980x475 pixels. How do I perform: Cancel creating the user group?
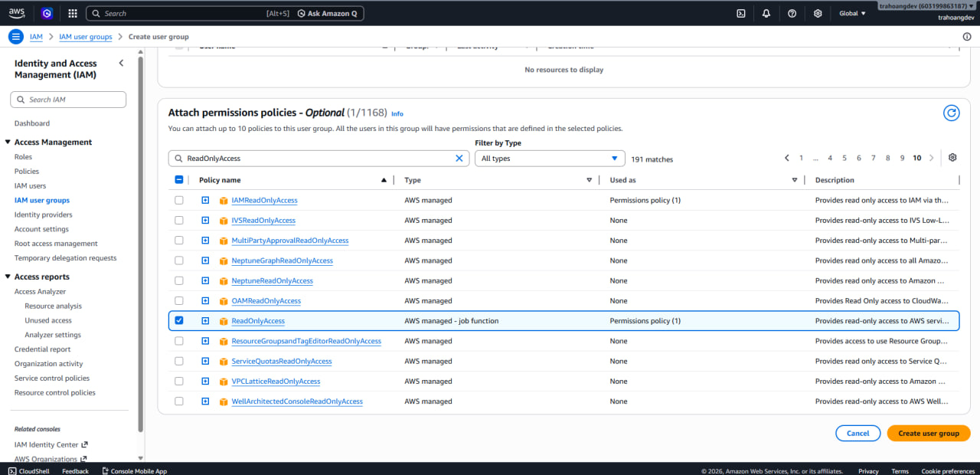pos(857,434)
